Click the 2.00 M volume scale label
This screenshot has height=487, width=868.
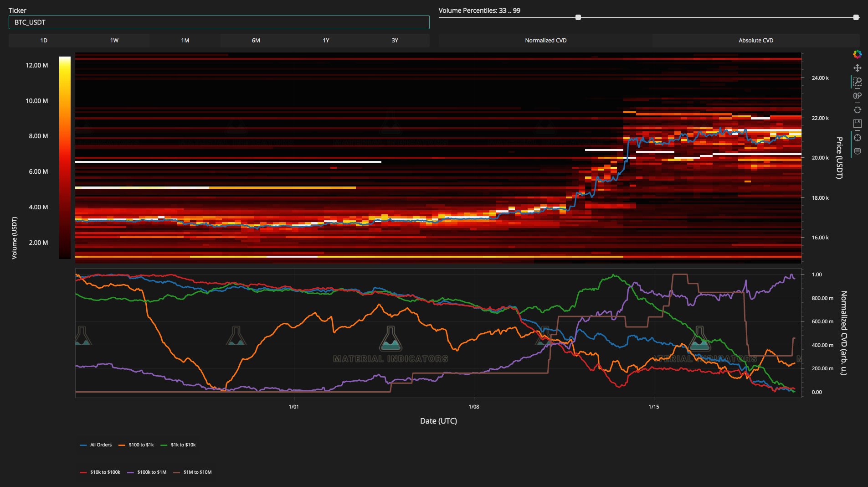coord(38,243)
